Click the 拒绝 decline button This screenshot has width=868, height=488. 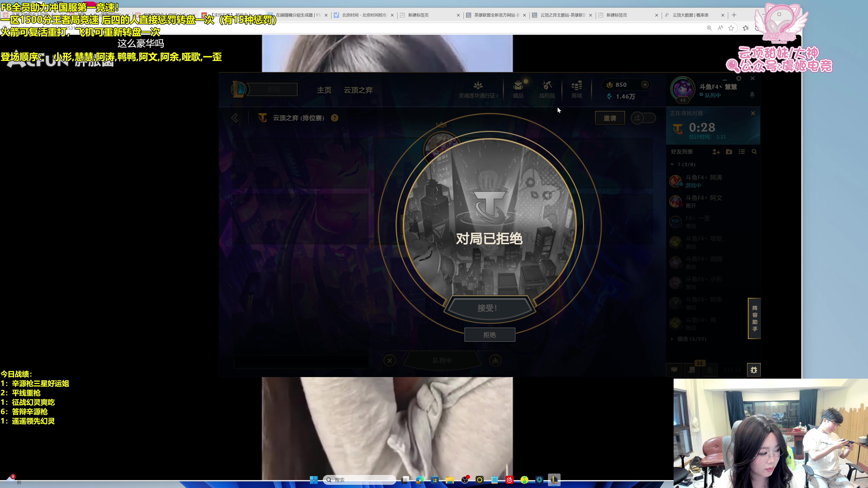(490, 335)
